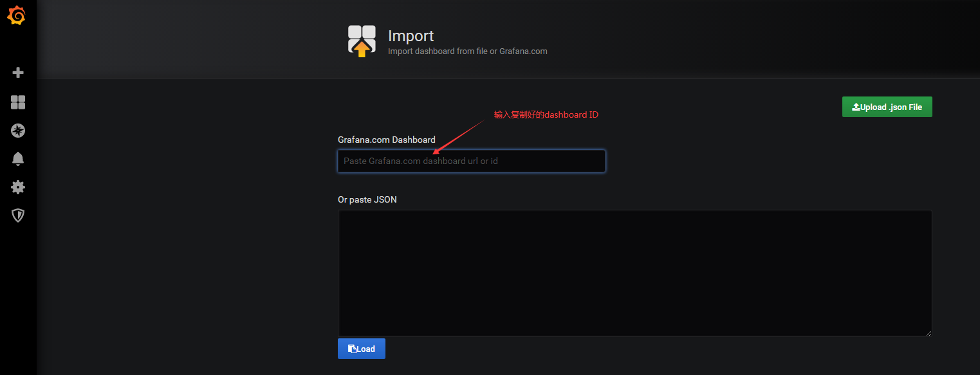The width and height of the screenshot is (980, 375).
Task: Open the Grafana home logo
Action: (17, 15)
